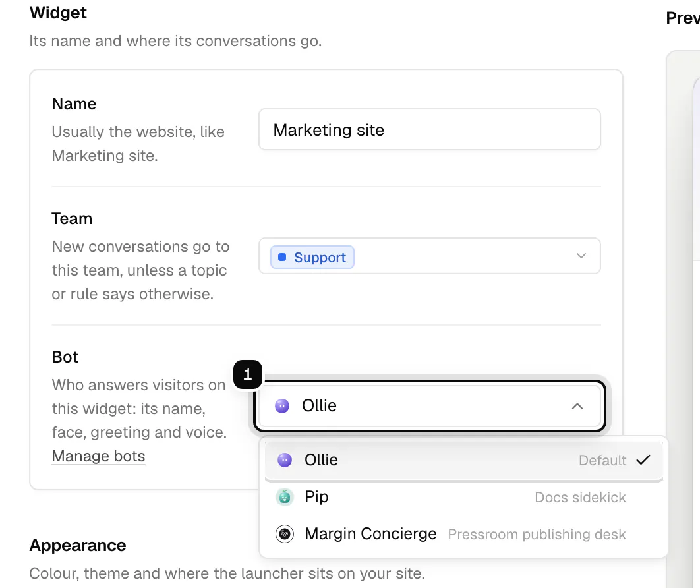This screenshot has width=700, height=588.
Task: Click the 'Pressroom publishing desk' description
Action: point(537,535)
